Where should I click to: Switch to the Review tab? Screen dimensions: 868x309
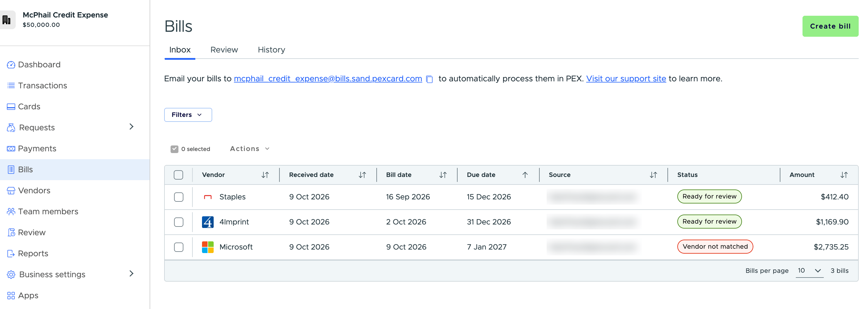[224, 50]
